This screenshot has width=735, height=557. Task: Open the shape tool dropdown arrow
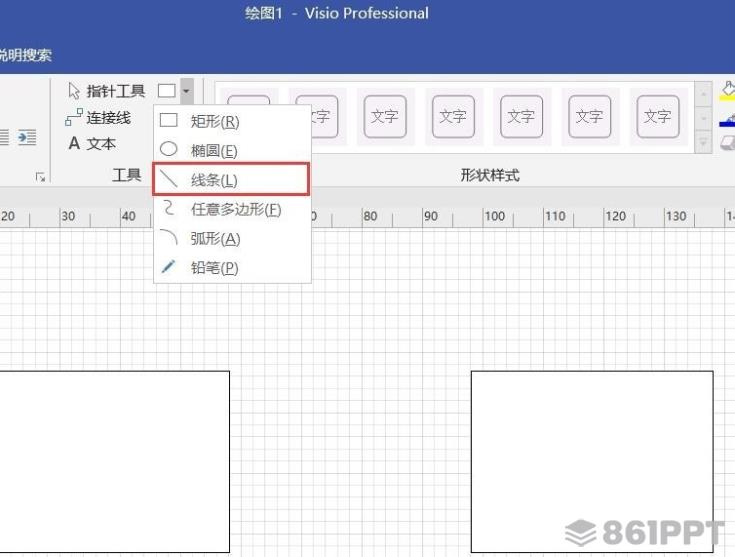(187, 90)
